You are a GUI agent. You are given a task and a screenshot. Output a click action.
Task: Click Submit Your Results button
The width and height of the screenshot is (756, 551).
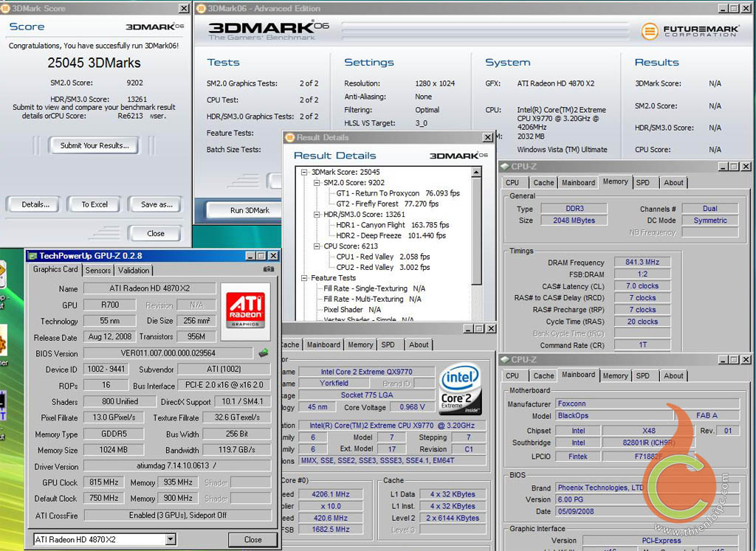(x=94, y=145)
